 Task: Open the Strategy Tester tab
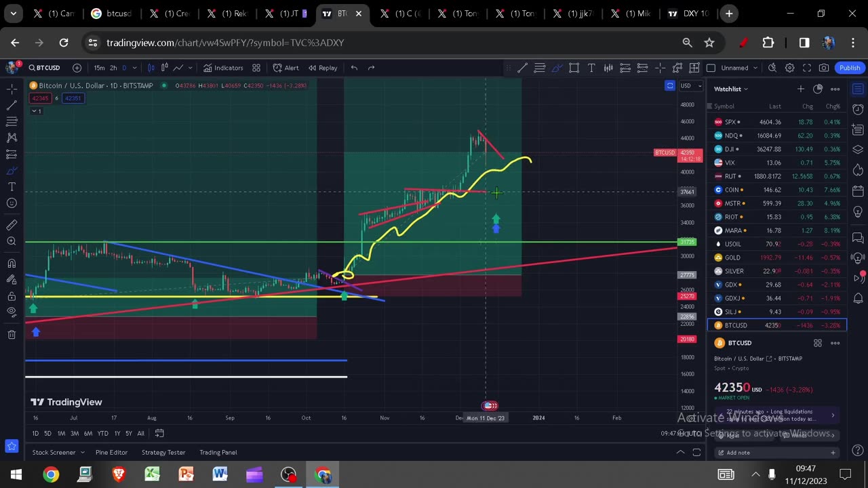pos(163,453)
